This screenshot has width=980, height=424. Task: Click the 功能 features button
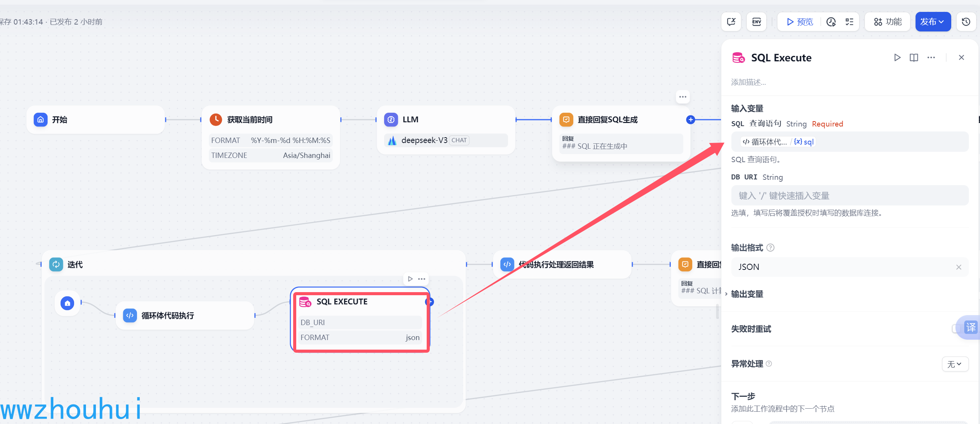click(x=888, y=22)
